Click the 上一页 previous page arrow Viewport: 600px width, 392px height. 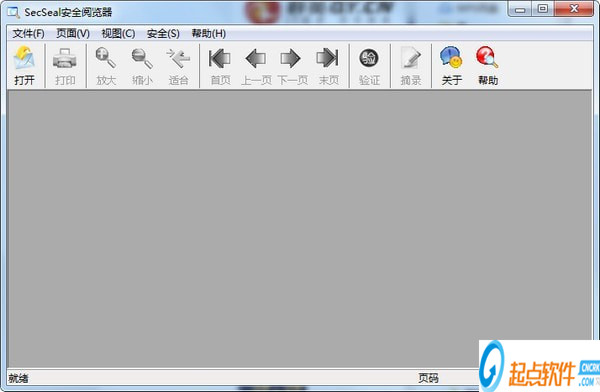coord(256,58)
